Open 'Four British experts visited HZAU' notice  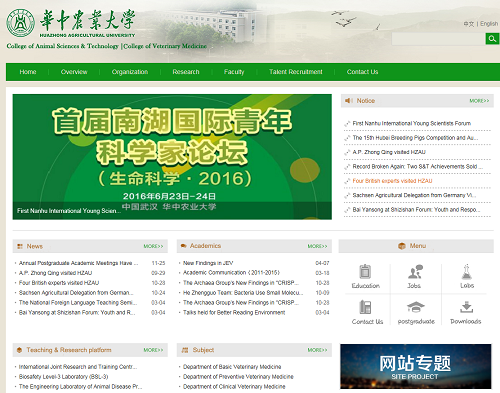point(392,181)
